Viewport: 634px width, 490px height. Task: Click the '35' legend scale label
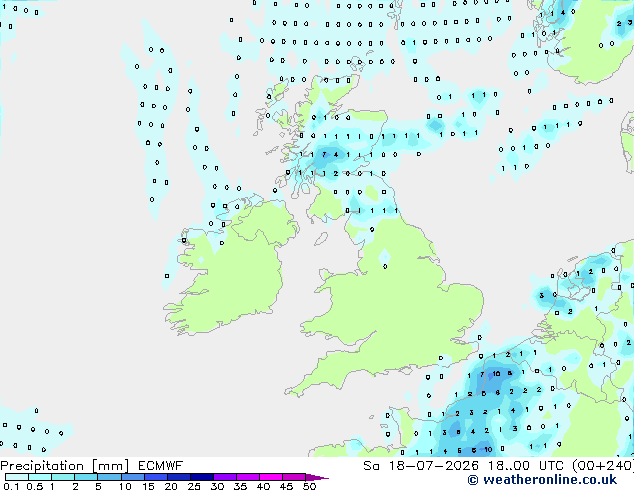[x=240, y=486]
